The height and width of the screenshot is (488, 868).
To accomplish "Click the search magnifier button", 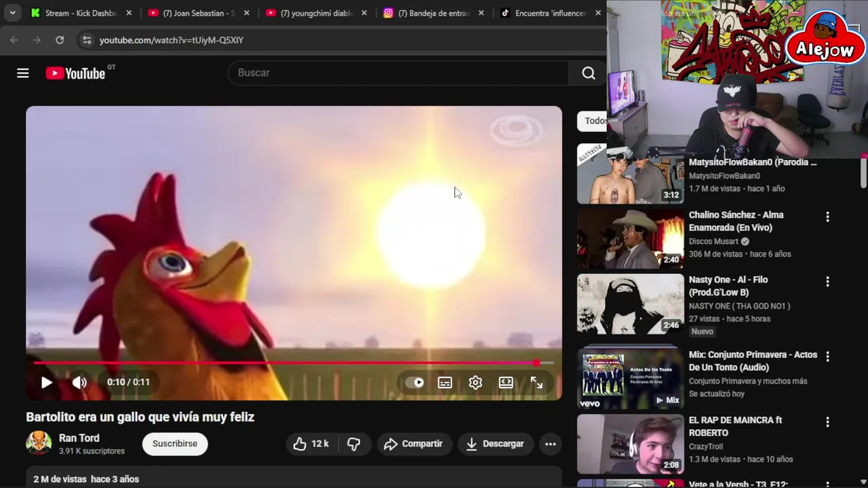I will [589, 73].
